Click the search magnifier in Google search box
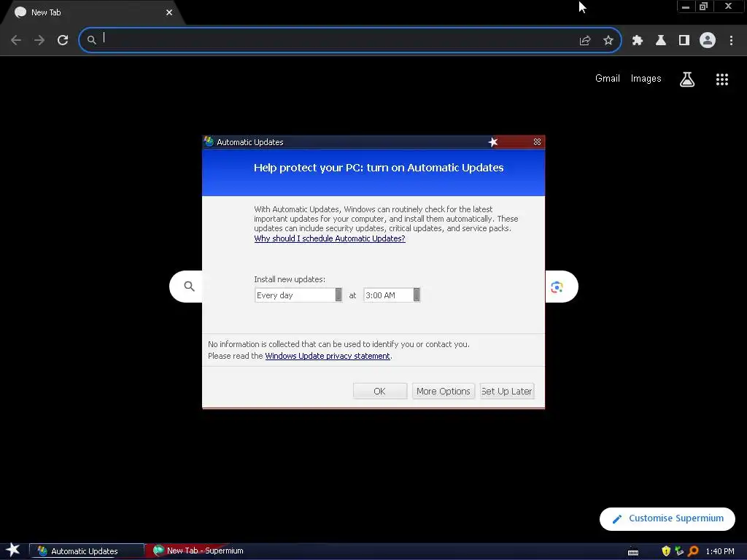 (x=189, y=286)
